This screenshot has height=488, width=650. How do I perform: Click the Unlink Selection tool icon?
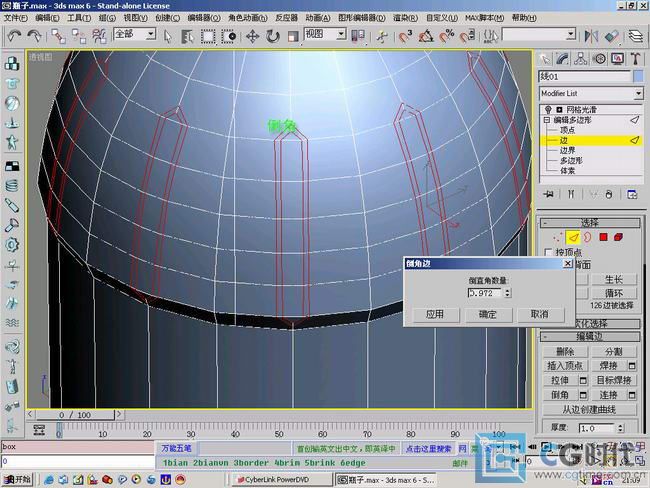pyautogui.click(x=79, y=36)
